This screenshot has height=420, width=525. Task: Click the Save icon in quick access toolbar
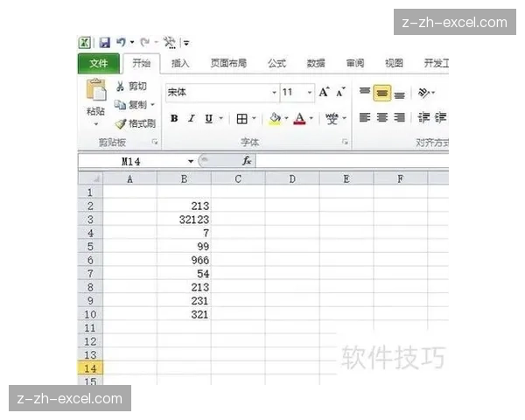[105, 43]
